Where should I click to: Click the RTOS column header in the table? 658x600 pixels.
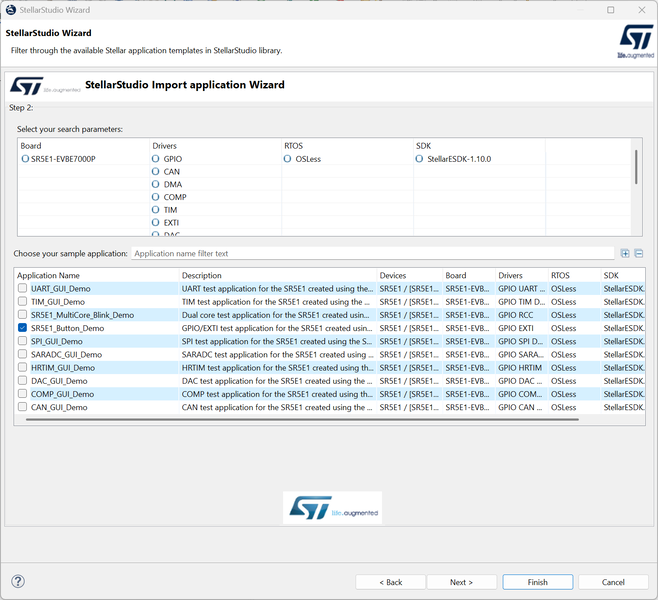[x=574, y=275]
